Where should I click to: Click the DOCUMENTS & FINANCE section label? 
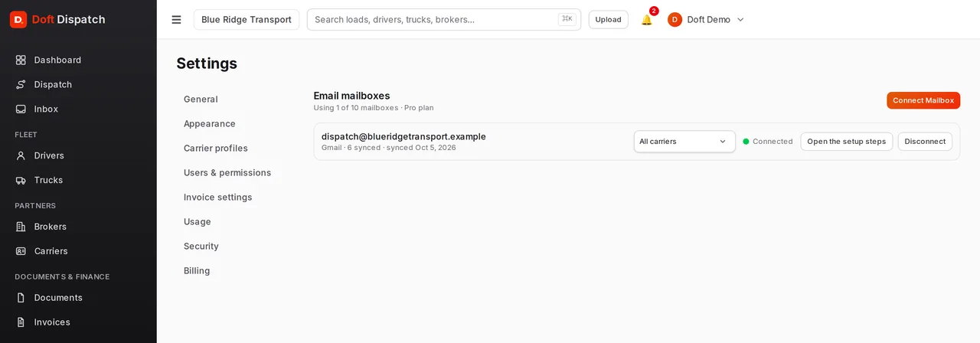[x=62, y=277]
